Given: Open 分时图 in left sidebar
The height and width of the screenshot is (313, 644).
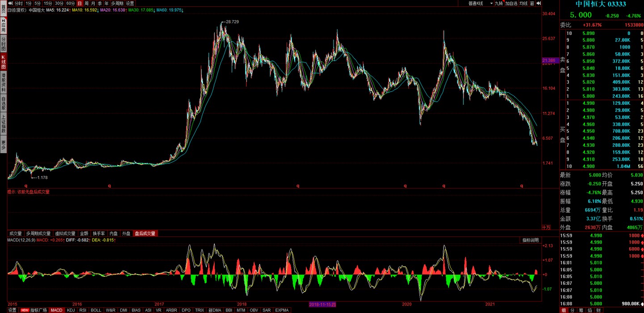Looking at the screenshot, I should click(3, 44).
